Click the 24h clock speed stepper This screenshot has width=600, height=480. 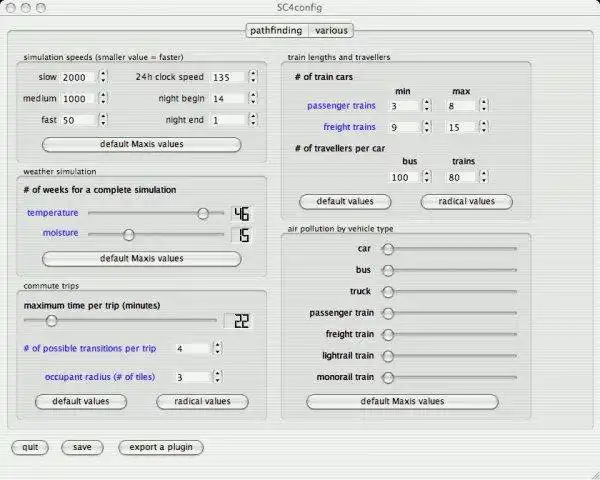coord(253,77)
